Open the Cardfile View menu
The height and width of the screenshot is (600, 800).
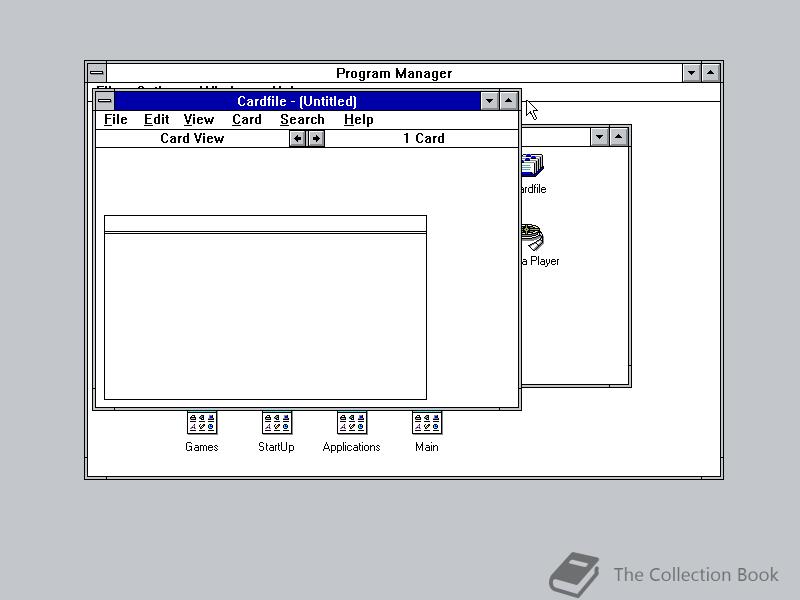[x=198, y=119]
